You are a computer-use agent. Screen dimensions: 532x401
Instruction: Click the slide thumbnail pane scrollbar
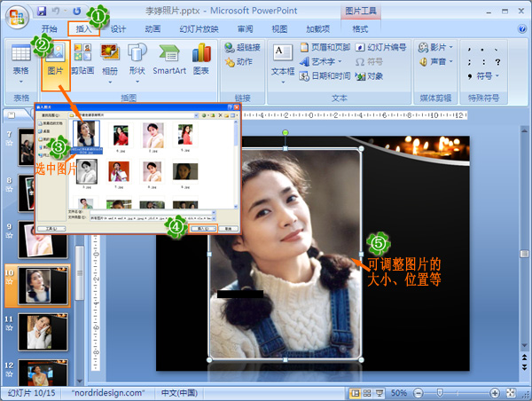(x=79, y=273)
